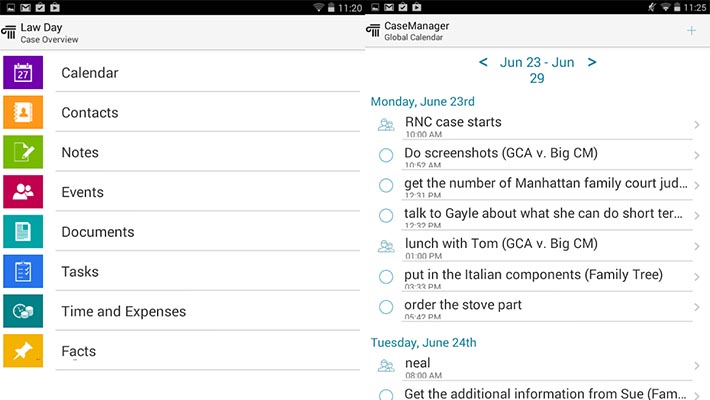Toggle the 'put in the Italian components' circle

(x=386, y=276)
